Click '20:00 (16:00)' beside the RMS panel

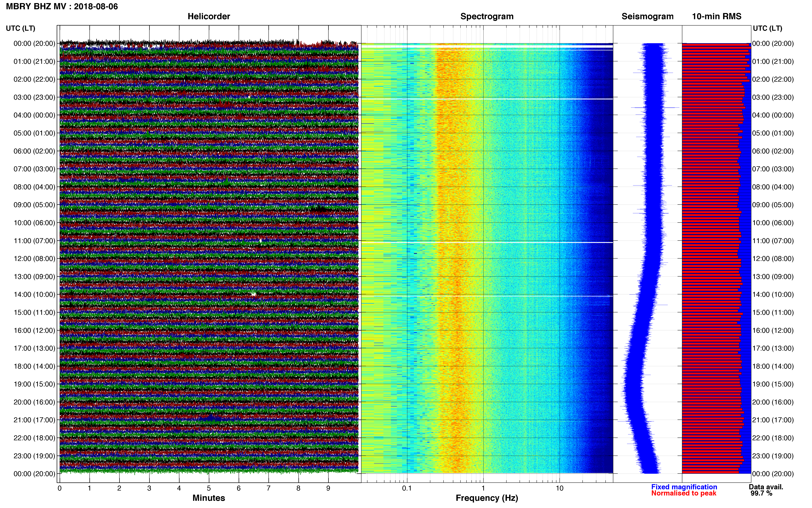[773, 402]
